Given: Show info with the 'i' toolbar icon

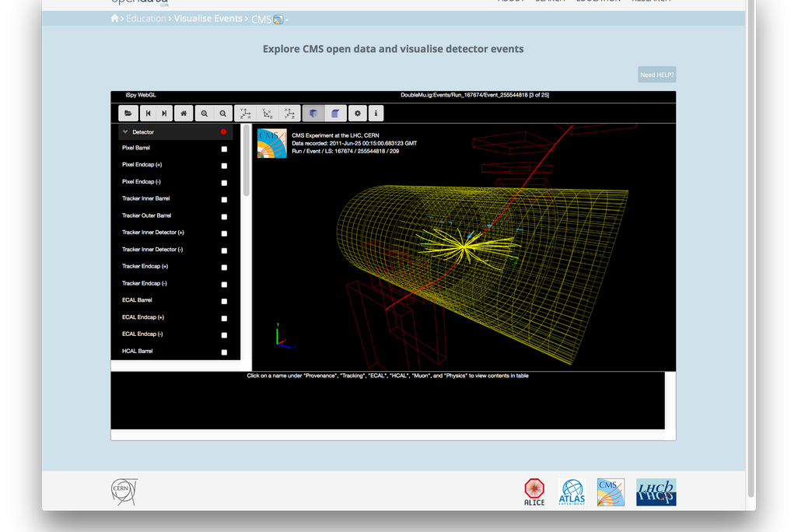Looking at the screenshot, I should pos(376,114).
